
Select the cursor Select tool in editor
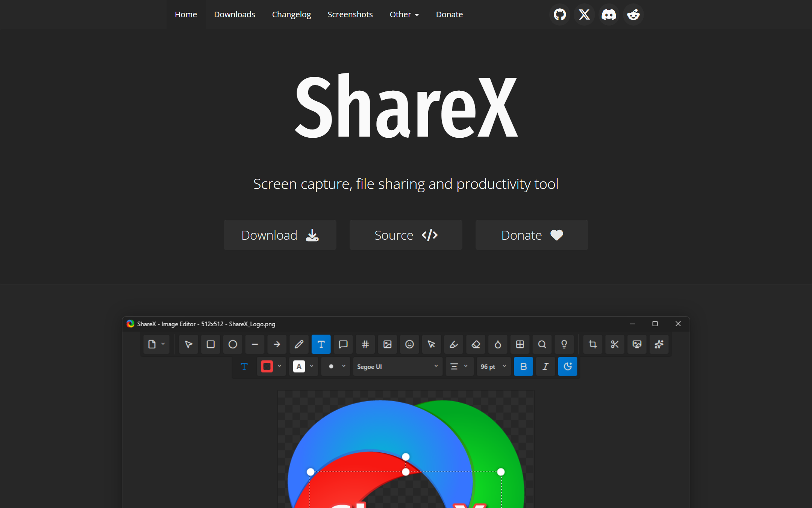pos(189,344)
